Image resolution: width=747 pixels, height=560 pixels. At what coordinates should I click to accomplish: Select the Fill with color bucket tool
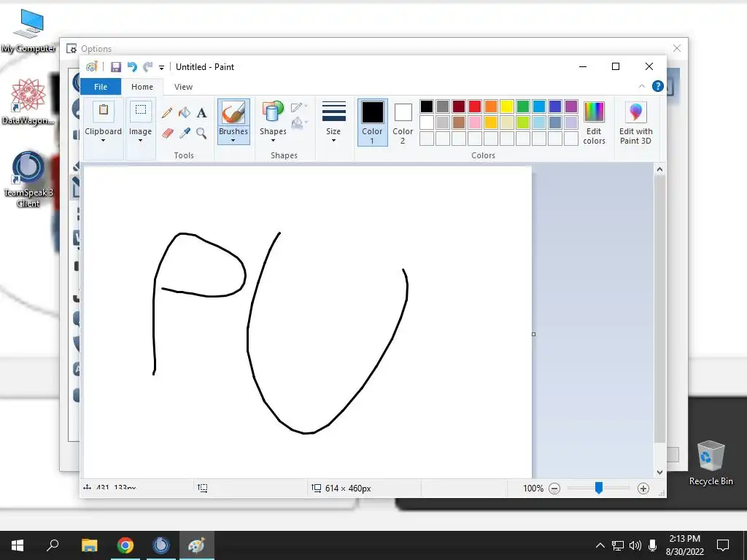[x=185, y=113]
